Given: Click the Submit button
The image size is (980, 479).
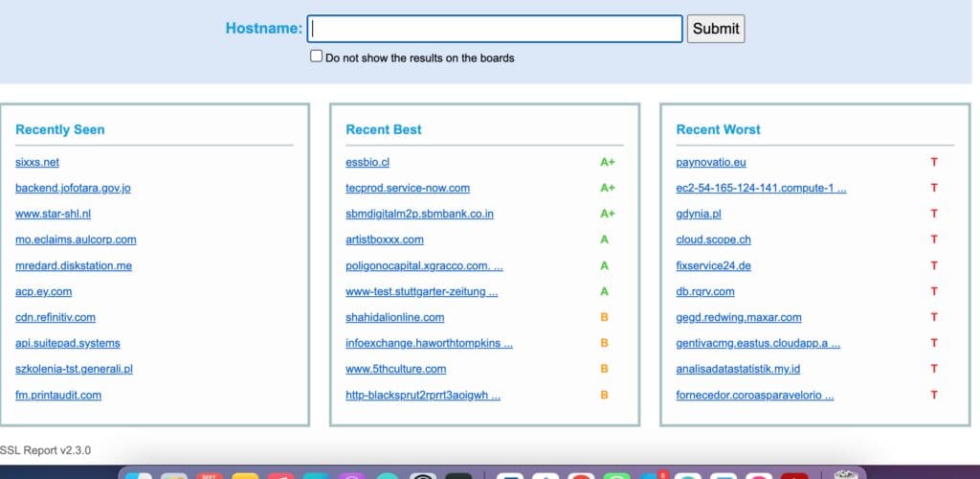Looking at the screenshot, I should pyautogui.click(x=716, y=29).
